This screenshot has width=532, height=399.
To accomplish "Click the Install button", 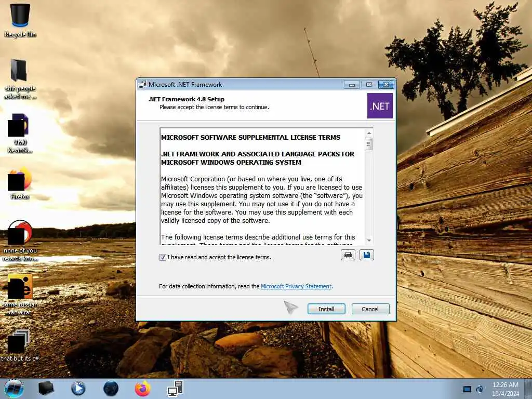I will coord(326,309).
